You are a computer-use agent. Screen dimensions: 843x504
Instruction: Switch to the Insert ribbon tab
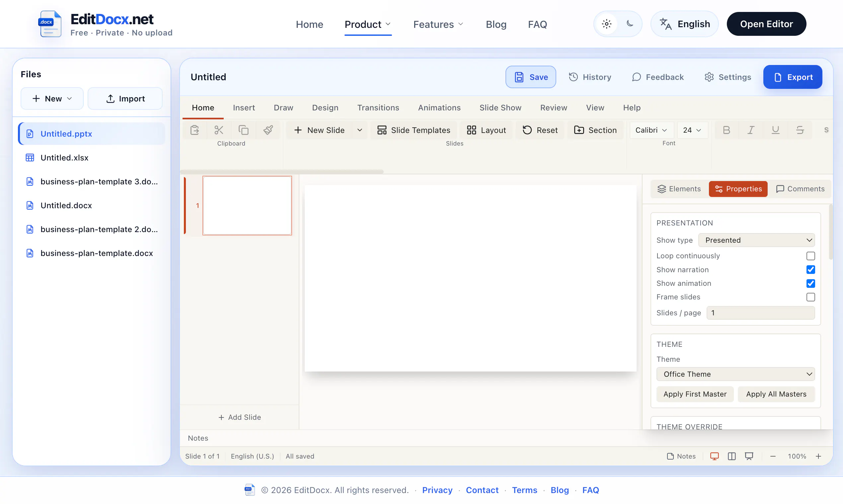point(244,108)
